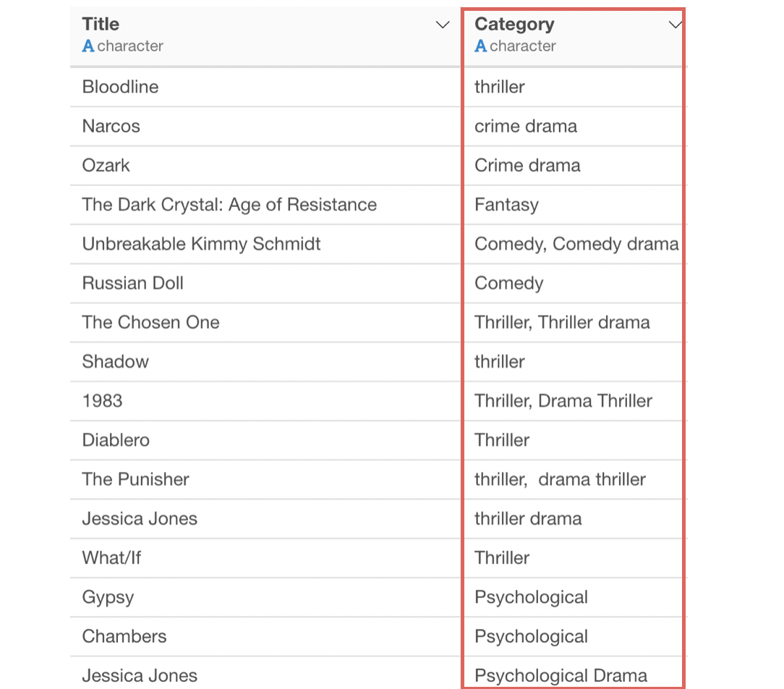Viewport: 784px width, 689px height.
Task: Select the 'Psychological Drama' category cell
Action: coord(574,674)
